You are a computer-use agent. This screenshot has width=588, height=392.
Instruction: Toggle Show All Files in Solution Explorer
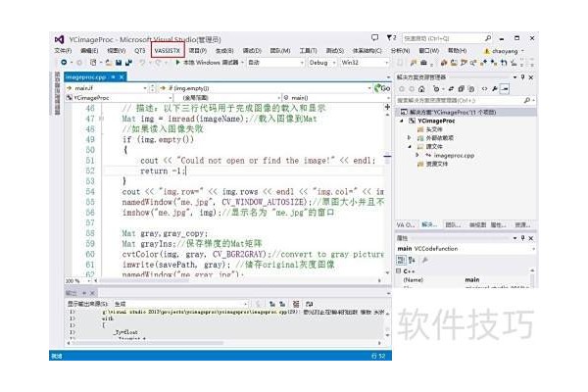471,89
